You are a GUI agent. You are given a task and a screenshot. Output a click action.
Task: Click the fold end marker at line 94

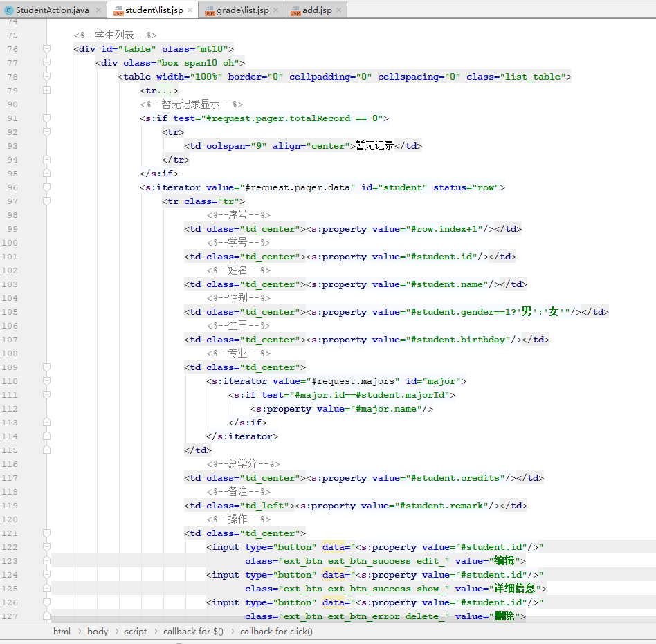[47, 160]
